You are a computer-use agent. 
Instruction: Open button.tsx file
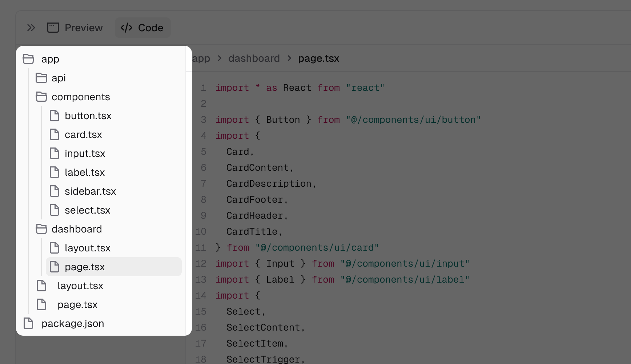click(x=88, y=116)
